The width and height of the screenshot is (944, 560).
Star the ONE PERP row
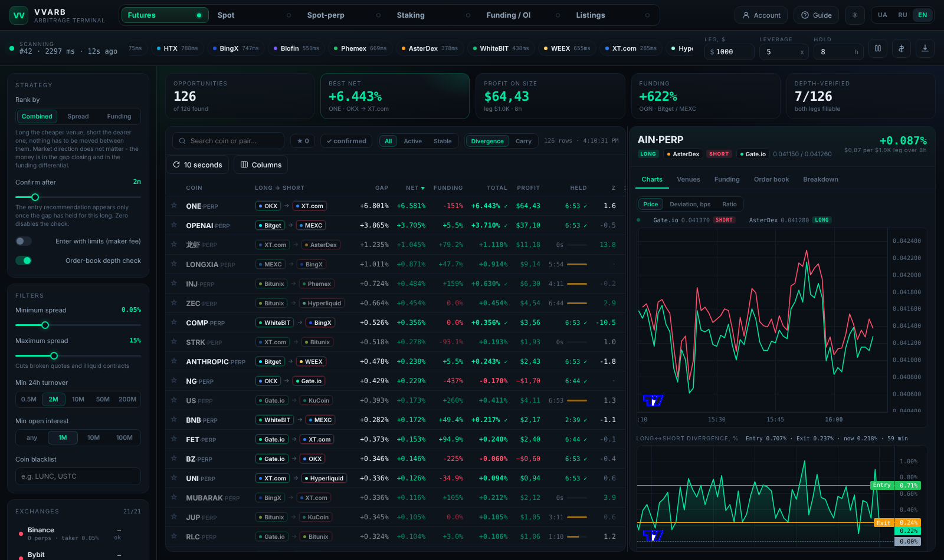click(174, 206)
